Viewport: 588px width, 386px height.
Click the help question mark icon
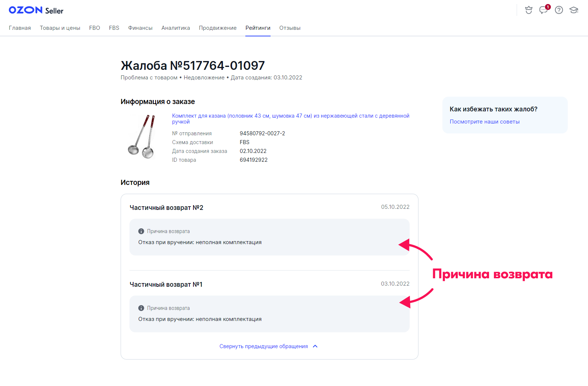coord(559,10)
